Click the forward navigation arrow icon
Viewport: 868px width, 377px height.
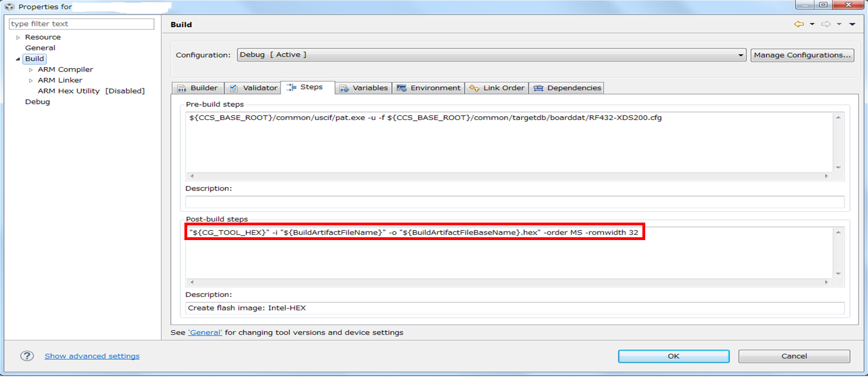826,24
